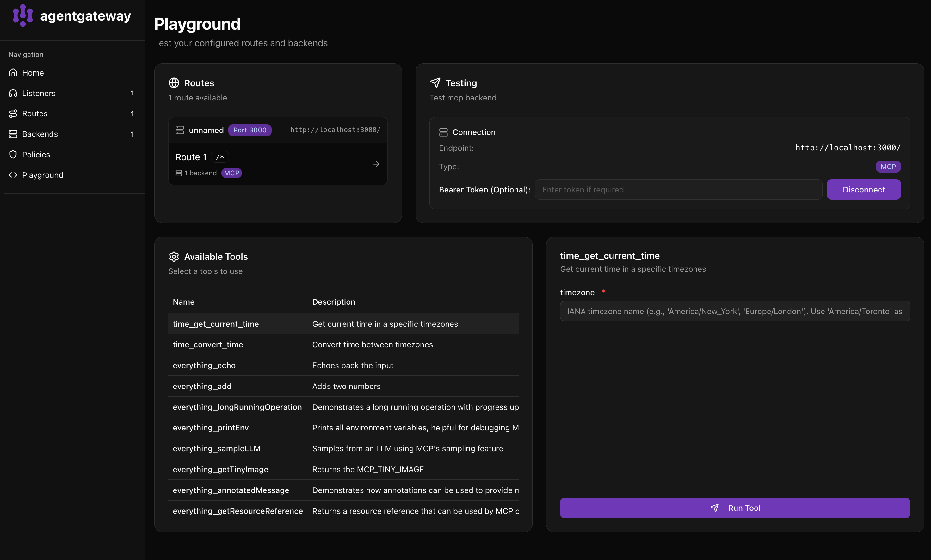This screenshot has height=560, width=931.
Task: Click the Port 3000 badge
Action: click(x=250, y=130)
